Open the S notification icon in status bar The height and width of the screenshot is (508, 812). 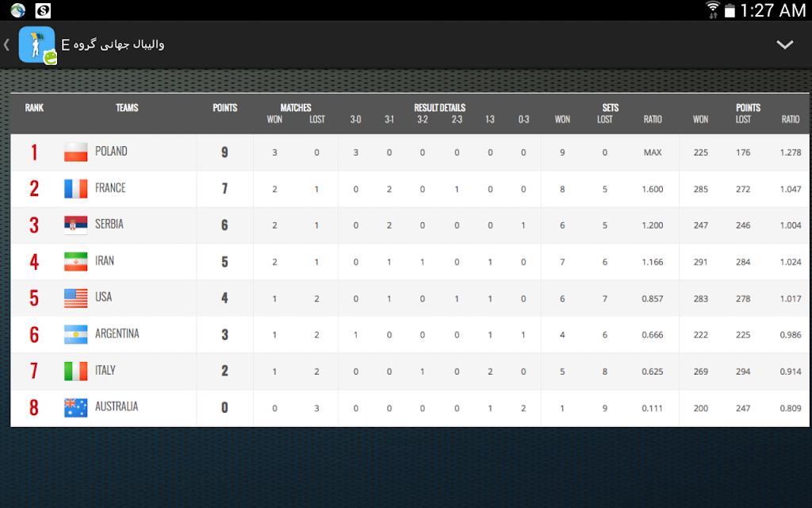(43, 10)
